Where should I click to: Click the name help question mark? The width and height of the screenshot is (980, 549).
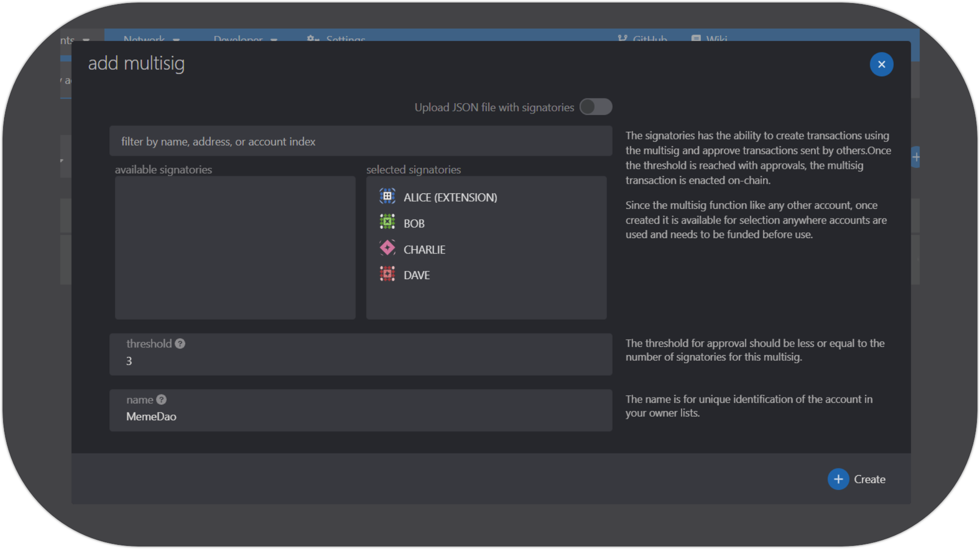click(x=161, y=400)
